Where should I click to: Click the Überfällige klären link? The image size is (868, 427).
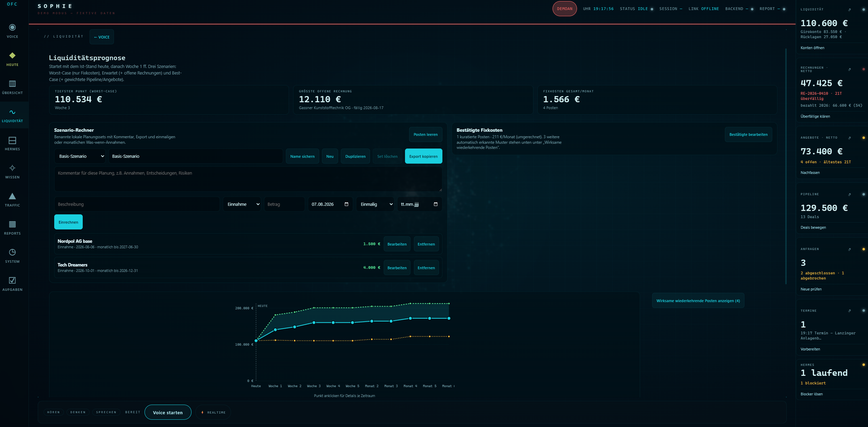click(x=815, y=117)
